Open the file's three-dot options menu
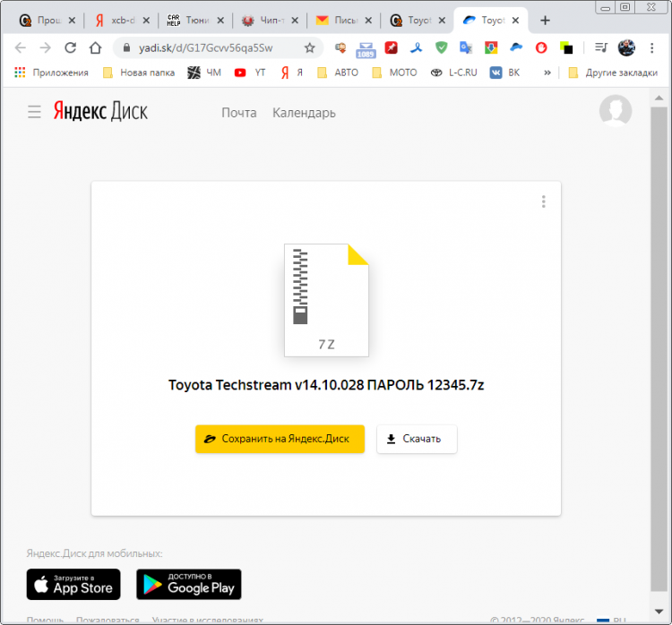This screenshot has height=625, width=672. coord(543,201)
